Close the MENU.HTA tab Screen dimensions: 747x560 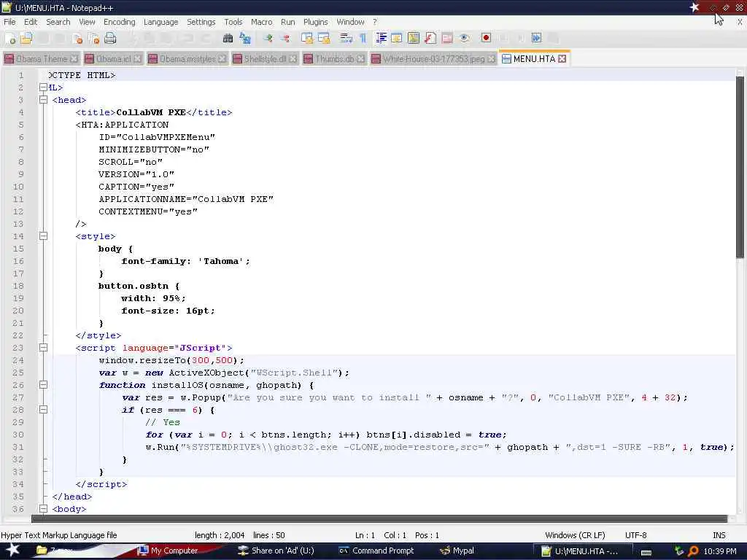(x=562, y=58)
